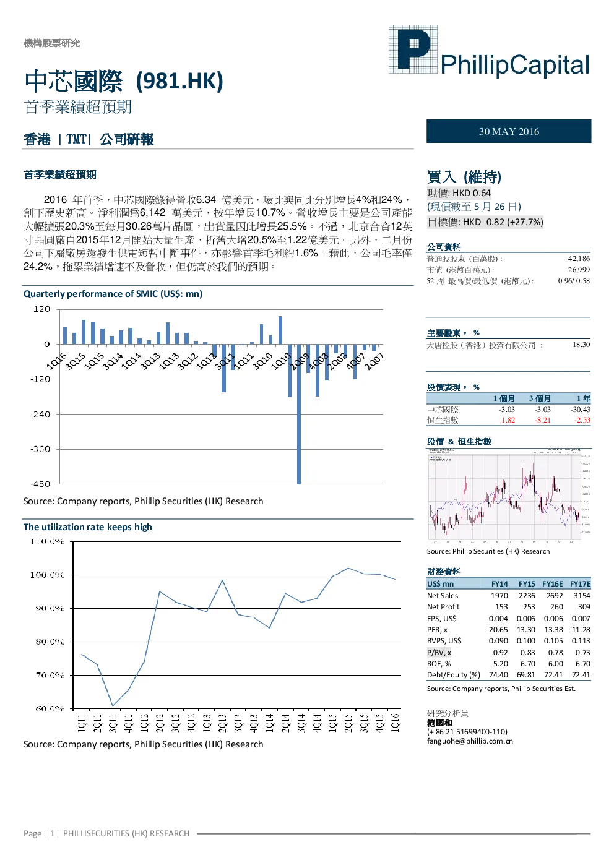This screenshot has height=868, width=614.
Task: Click chart title Quarterly performance of SMIC
Action: pos(113,294)
